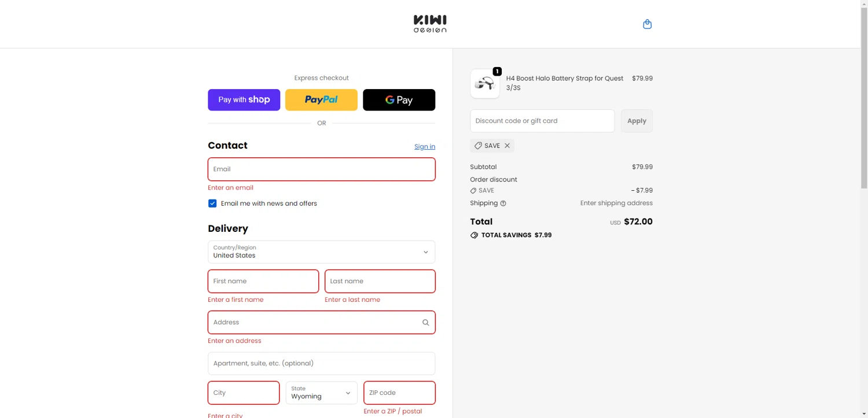Focus the Apartment, suite, etc. field
868x418 pixels.
(x=321, y=364)
